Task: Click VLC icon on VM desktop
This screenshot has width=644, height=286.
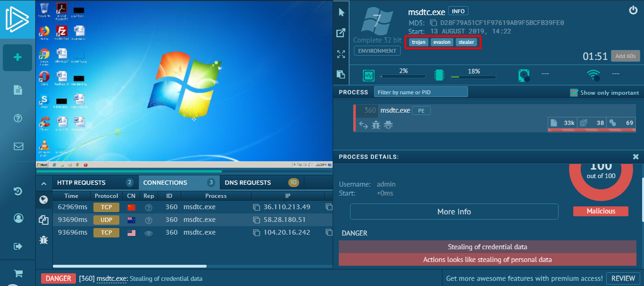Action: [45, 146]
